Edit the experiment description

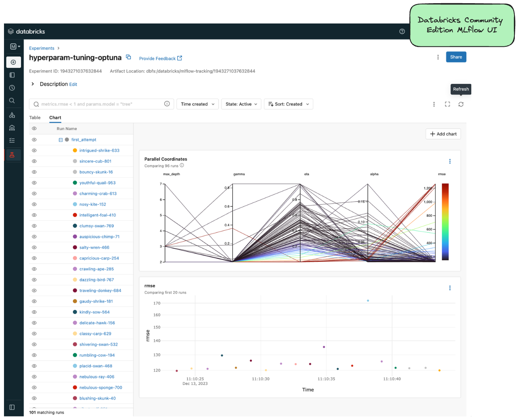73,85
